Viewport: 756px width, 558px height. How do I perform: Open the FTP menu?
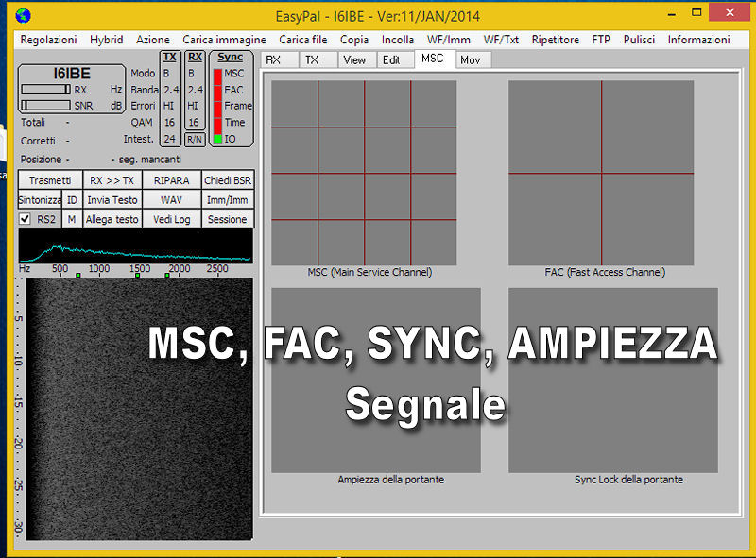click(x=601, y=40)
